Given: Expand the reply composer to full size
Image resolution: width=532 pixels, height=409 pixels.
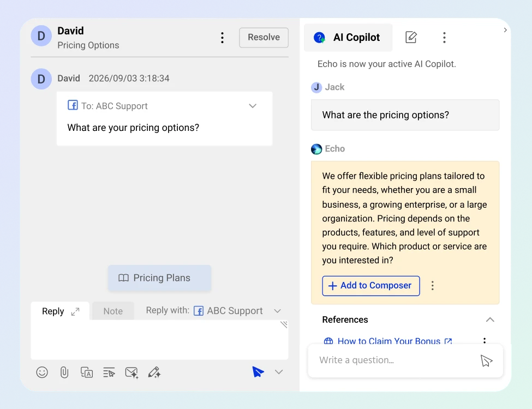Looking at the screenshot, I should 75,312.
